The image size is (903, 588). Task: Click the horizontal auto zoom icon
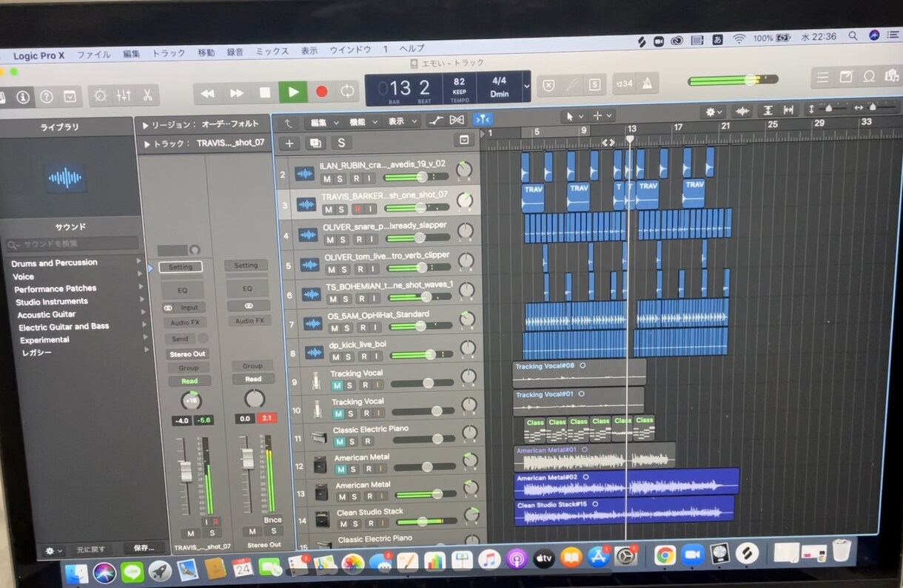point(788,110)
